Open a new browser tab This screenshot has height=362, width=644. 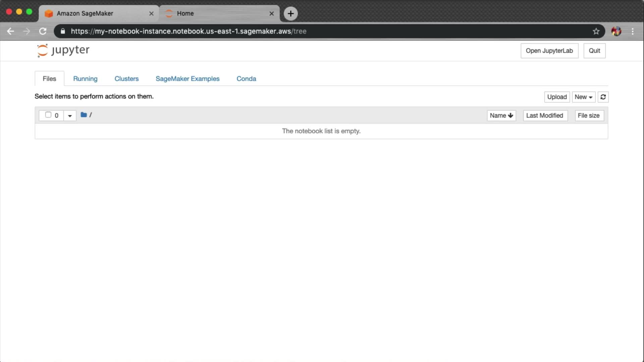point(290,13)
